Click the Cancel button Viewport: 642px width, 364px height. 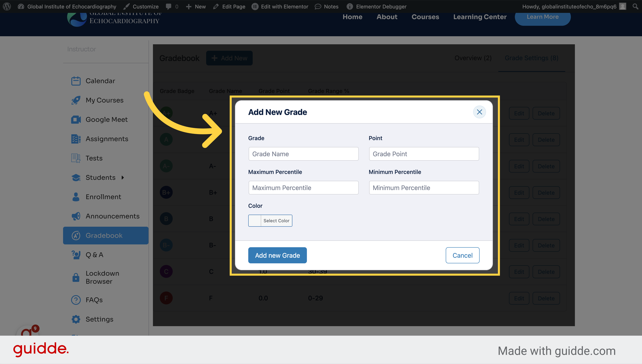(x=462, y=255)
